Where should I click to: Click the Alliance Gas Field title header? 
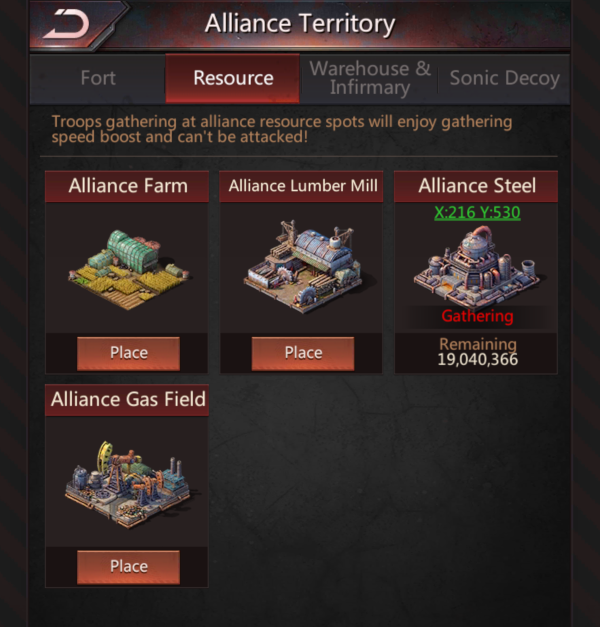point(127,399)
